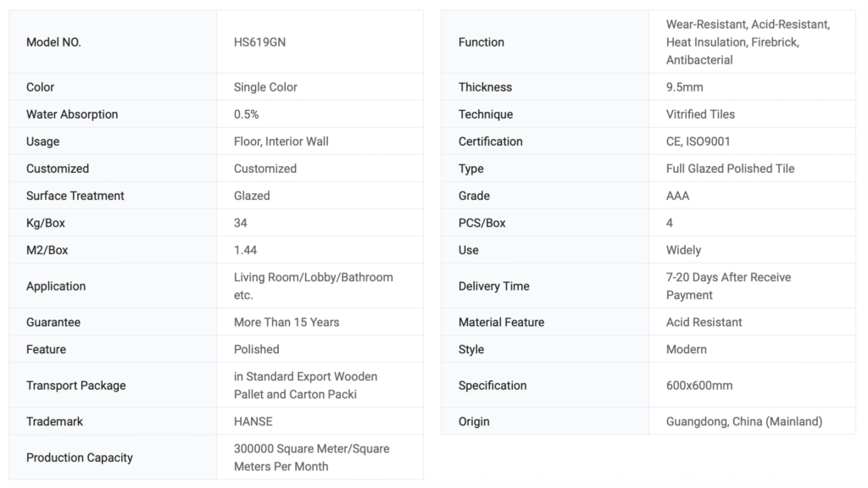The image size is (868, 488).
Task: Select the Water Absorption label cell
Action: (72, 114)
